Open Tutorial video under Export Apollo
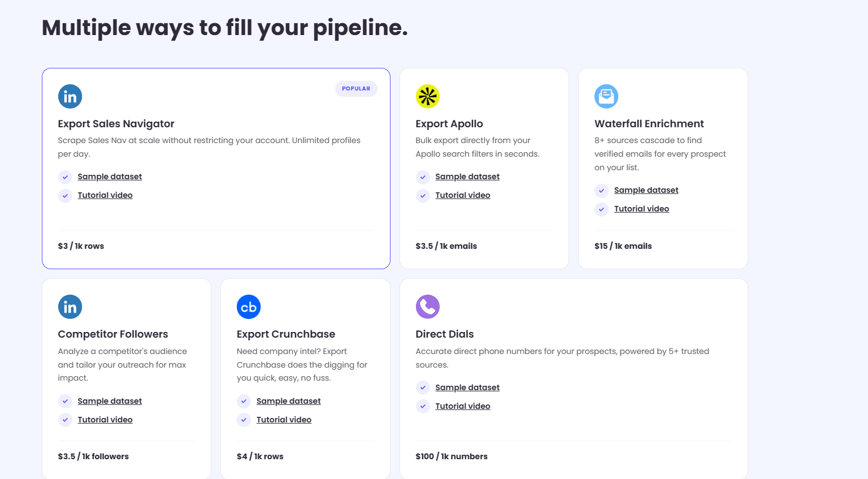The width and height of the screenshot is (868, 479). [463, 195]
